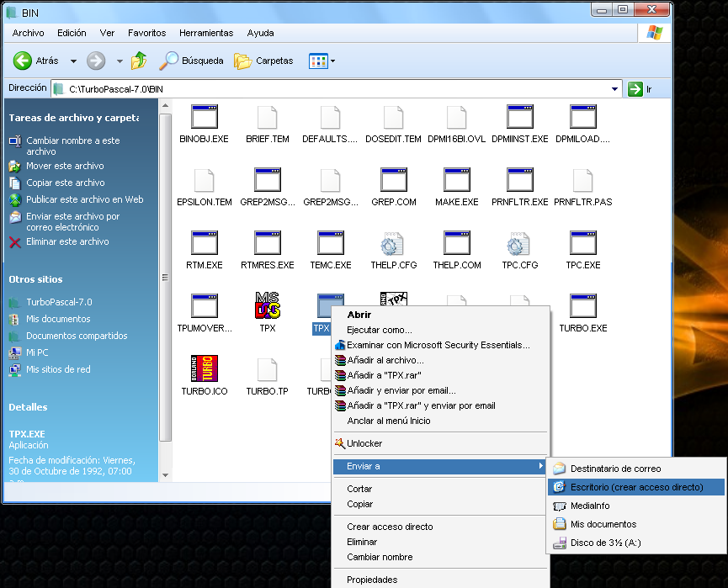Open the Archivo menu
Viewport: 728px width, 588px height.
(29, 33)
